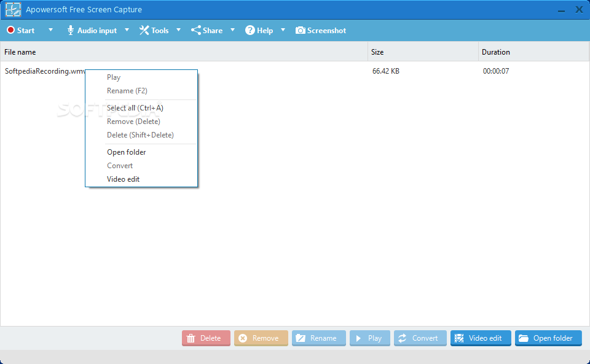Screen dimensions: 590x364
Task: Choose Remove (Delete) in context menu
Action: click(141, 122)
